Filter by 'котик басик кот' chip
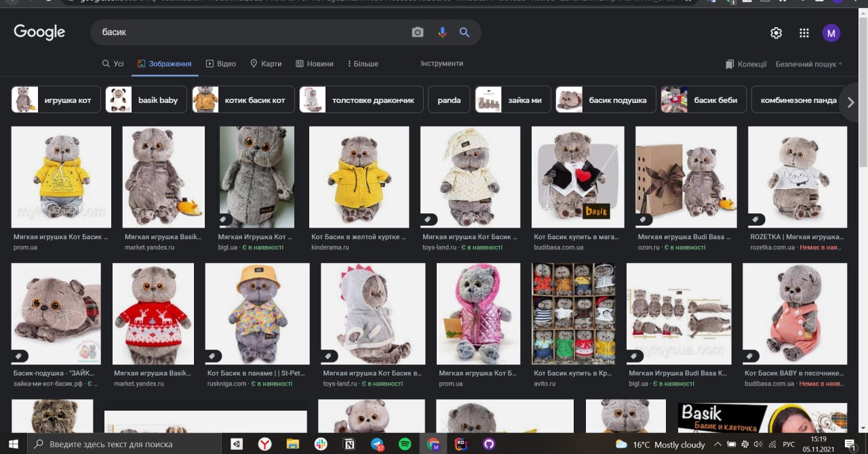This screenshot has width=868, height=454. [243, 100]
